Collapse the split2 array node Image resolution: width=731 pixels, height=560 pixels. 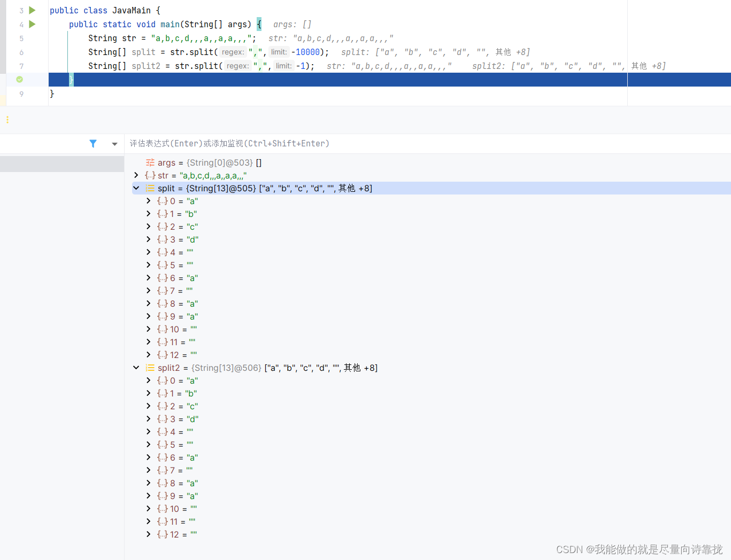(136, 368)
